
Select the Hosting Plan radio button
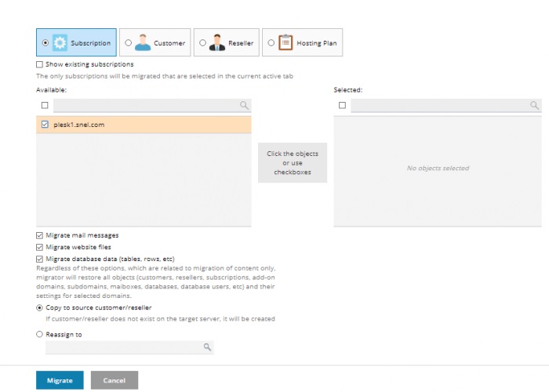[271, 42]
